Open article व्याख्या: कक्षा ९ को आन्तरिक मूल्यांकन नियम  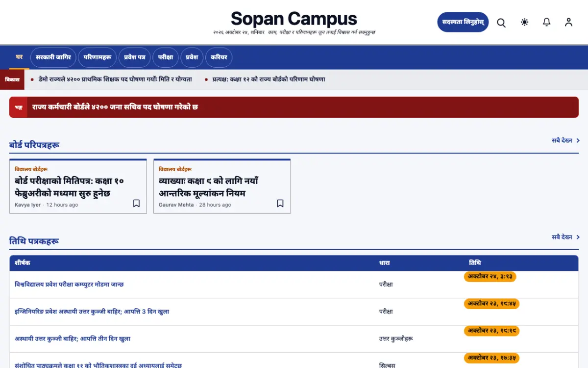coord(209,187)
